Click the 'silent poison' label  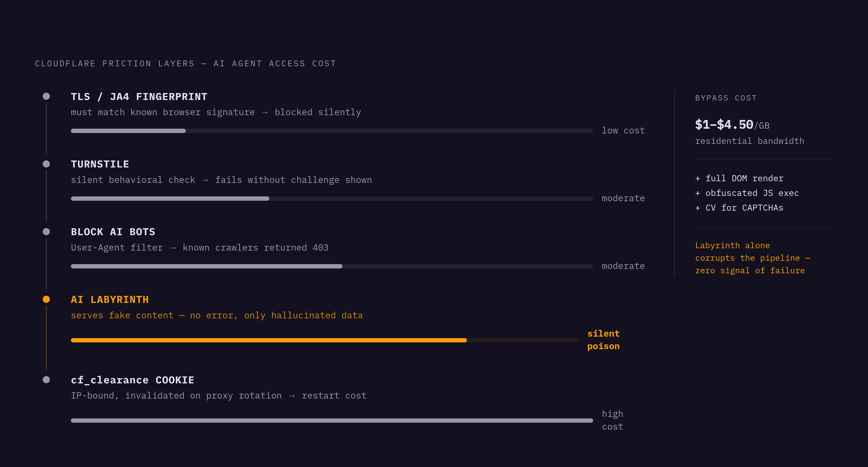click(x=604, y=340)
